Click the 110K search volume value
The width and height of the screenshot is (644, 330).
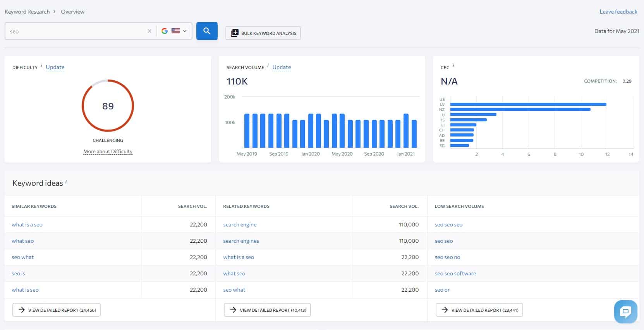tap(237, 81)
